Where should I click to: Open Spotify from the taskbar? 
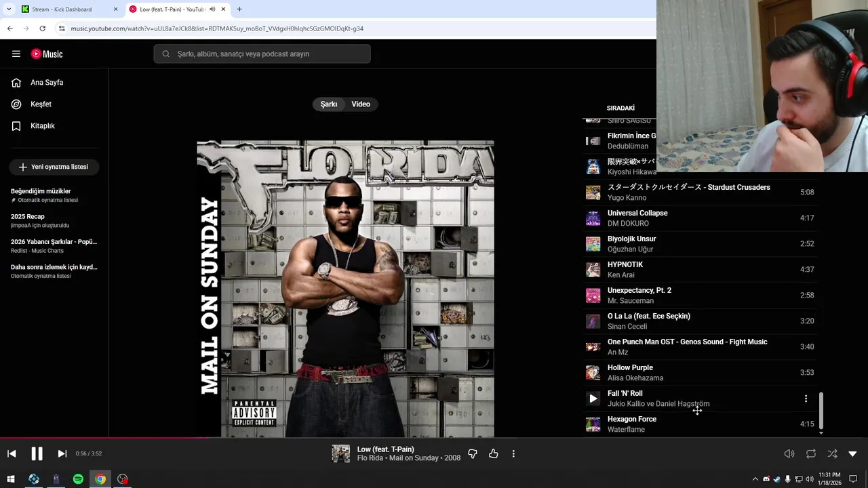(x=78, y=479)
